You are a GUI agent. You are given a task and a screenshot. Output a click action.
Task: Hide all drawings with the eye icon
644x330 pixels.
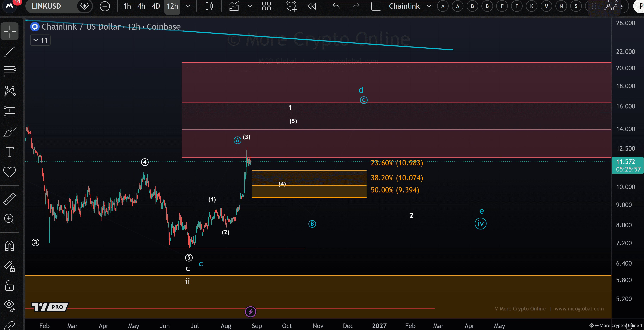coord(10,306)
